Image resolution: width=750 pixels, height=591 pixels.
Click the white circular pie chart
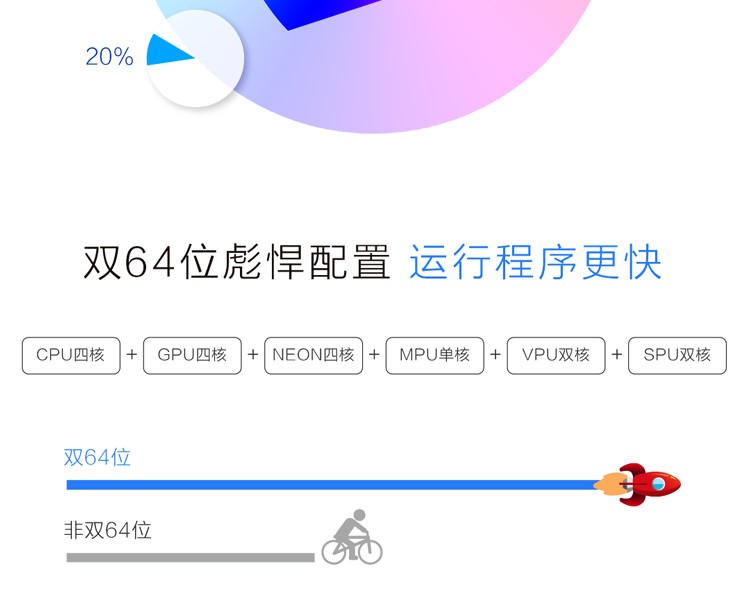195,58
